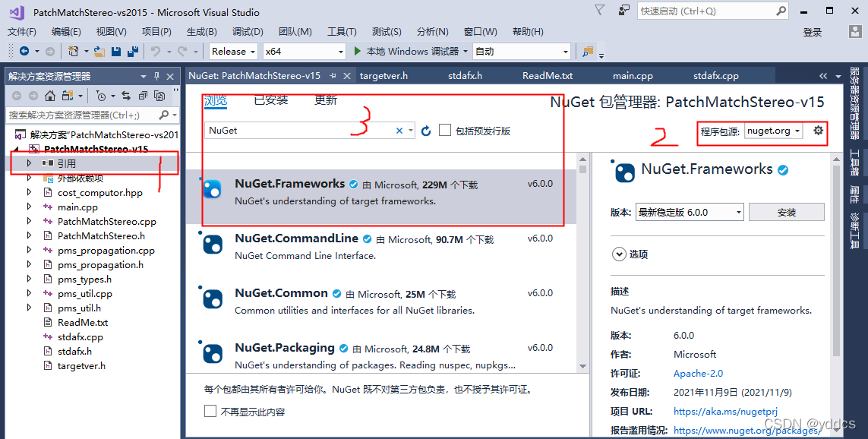Click the 登录 sign-in link
The height and width of the screenshot is (439, 868).
pos(812,32)
